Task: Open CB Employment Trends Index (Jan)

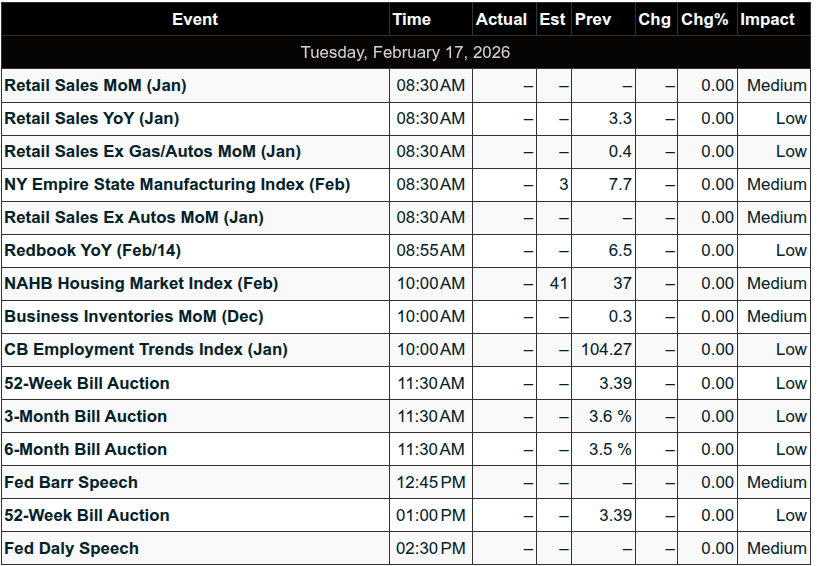Action: (146, 349)
